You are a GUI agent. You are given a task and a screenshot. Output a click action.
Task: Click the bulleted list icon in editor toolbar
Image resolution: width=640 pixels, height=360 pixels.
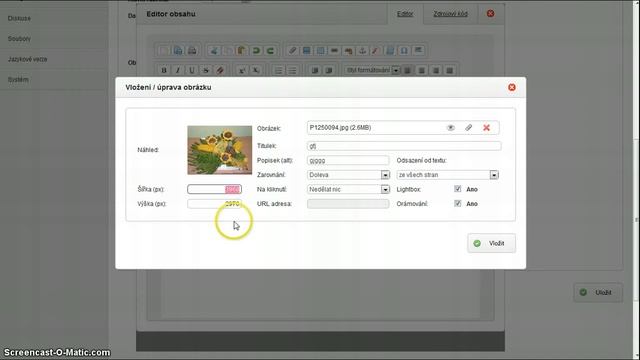point(292,70)
